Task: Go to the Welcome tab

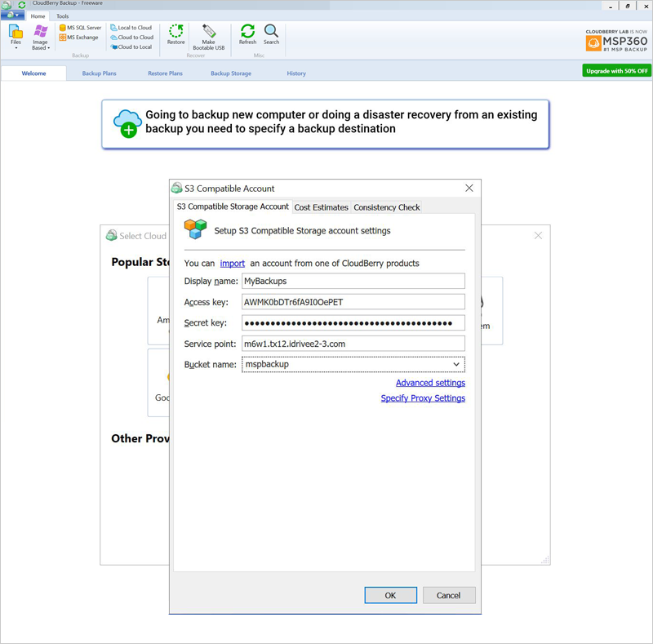Action: (x=33, y=73)
